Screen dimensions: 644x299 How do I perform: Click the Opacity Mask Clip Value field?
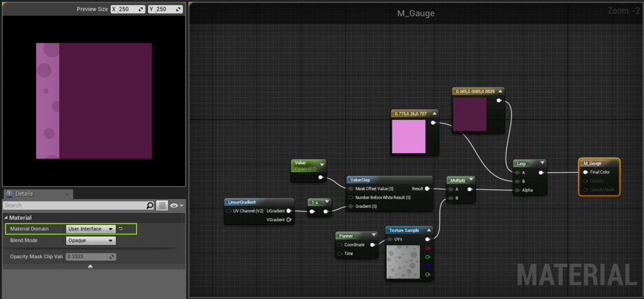(x=91, y=257)
